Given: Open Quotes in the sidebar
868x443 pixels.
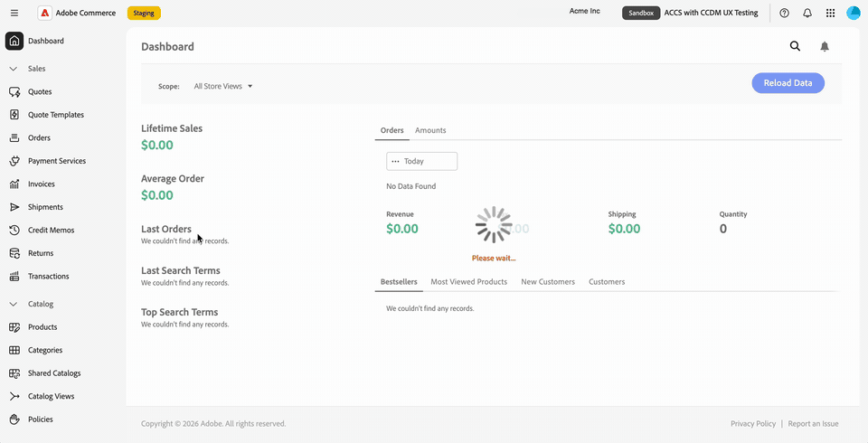Looking at the screenshot, I should point(40,92).
